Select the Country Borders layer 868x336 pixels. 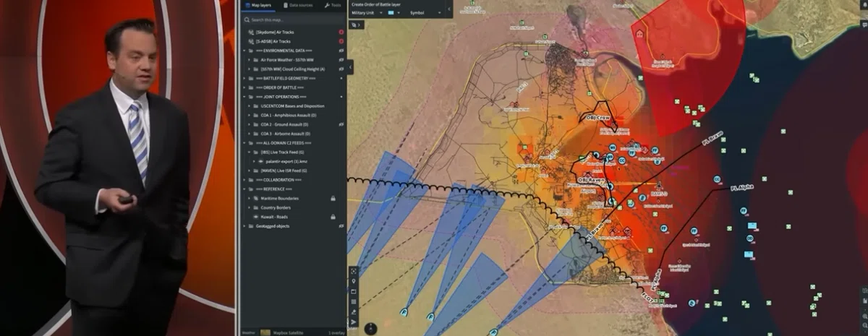coord(276,207)
